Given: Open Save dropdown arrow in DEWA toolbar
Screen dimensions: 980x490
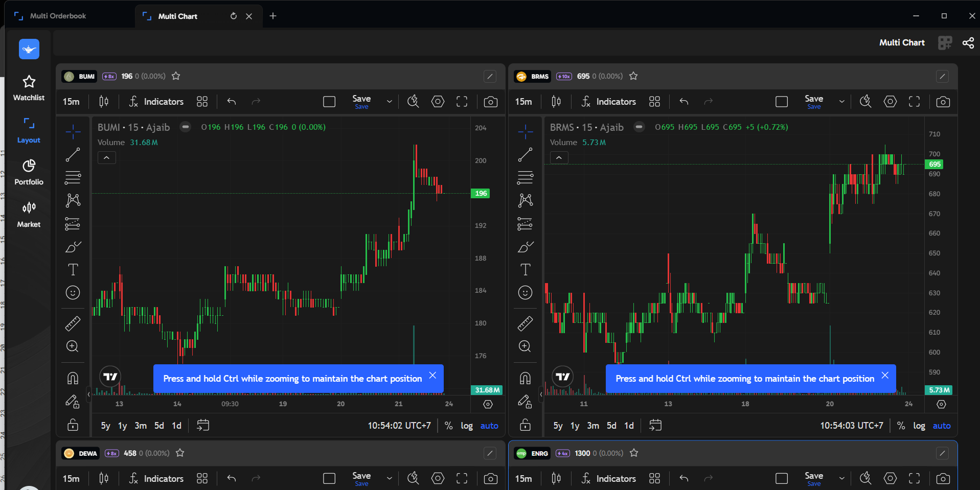Looking at the screenshot, I should point(390,479).
